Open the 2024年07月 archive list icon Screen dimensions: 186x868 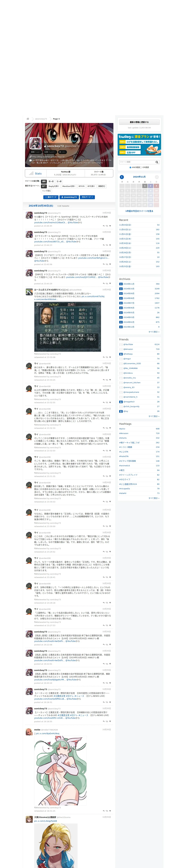[121, 303]
